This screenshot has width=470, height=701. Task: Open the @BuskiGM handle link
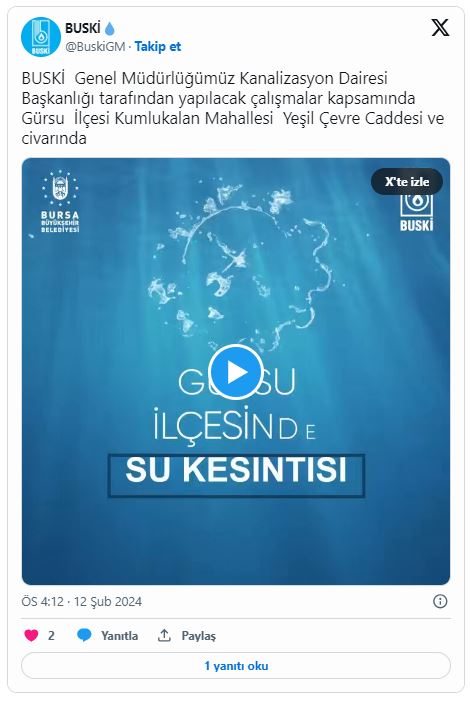click(x=95, y=46)
